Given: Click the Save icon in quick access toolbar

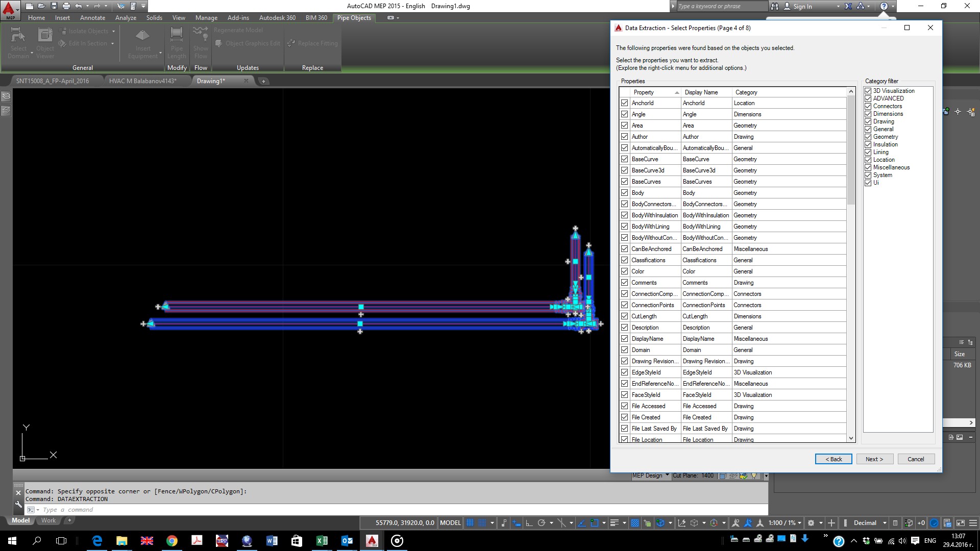Looking at the screenshot, I should point(54,6).
